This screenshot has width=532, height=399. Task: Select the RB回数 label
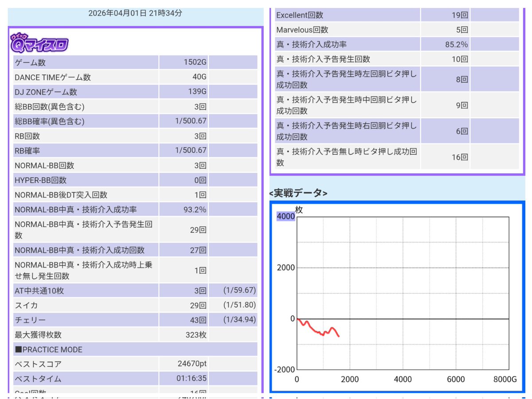tap(27, 136)
